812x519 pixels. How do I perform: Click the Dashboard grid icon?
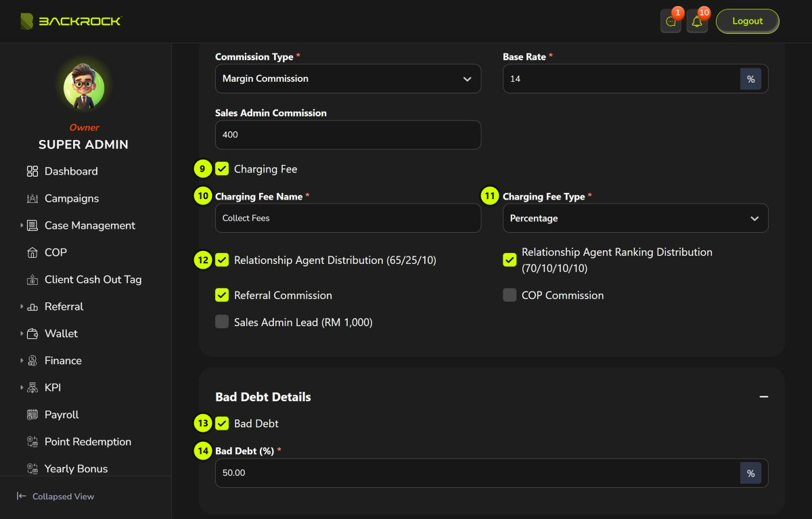tap(32, 171)
